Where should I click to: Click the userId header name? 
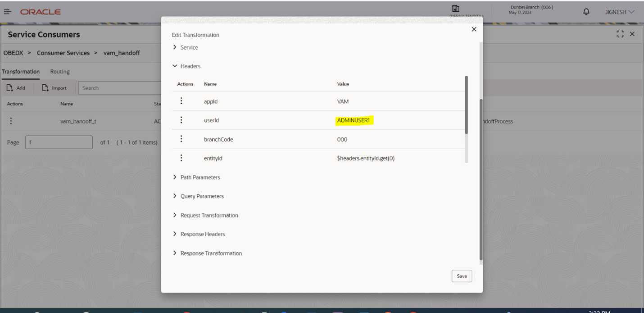[211, 120]
